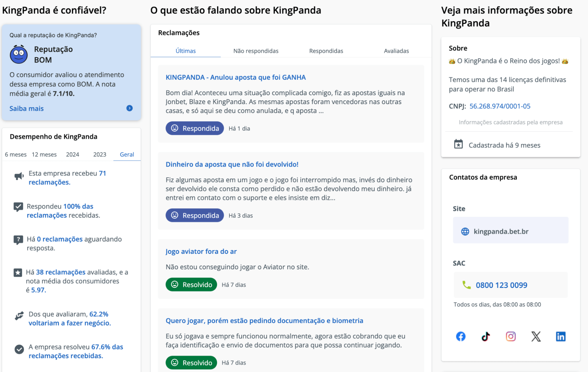Viewport: 588px width, 372px height.
Task: Click the crown emoji after Reino dos jogos!
Action: (565, 61)
